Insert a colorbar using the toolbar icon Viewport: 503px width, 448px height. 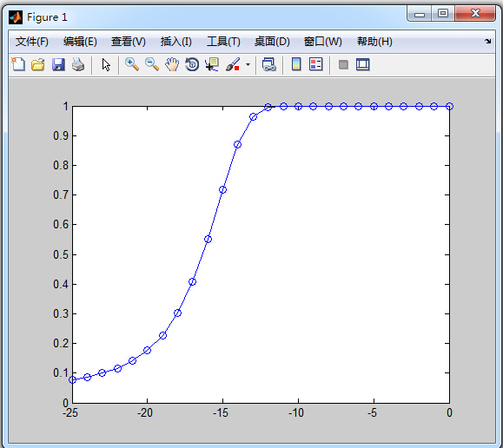click(296, 64)
